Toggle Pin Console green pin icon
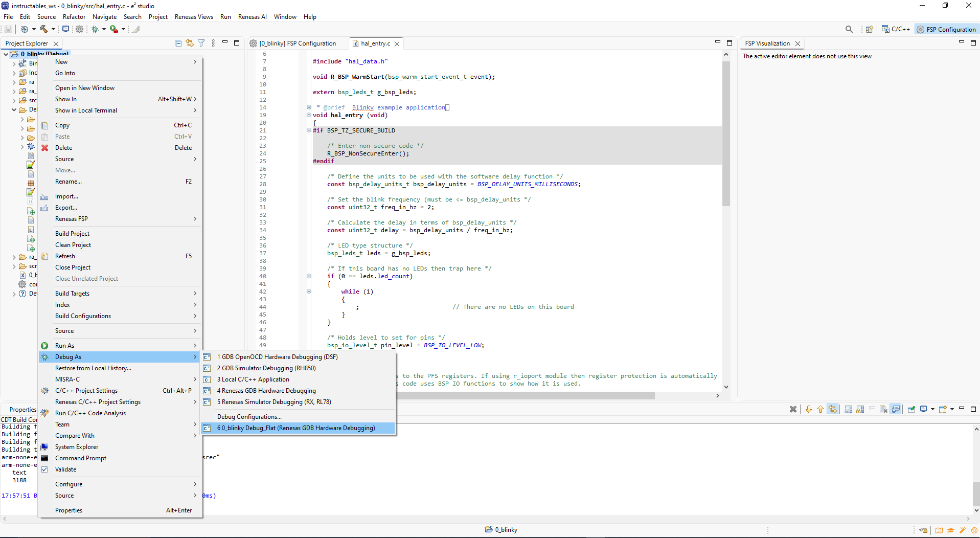The image size is (980, 538). point(911,409)
